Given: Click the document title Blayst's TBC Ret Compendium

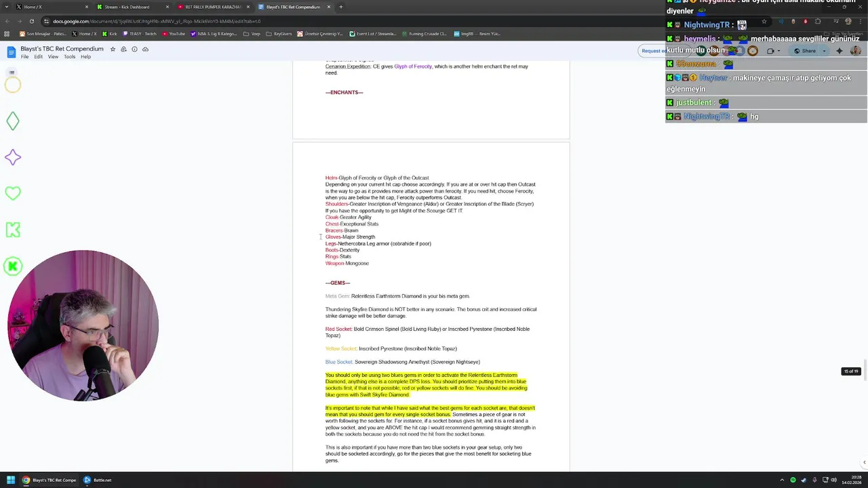Looking at the screenshot, I should 62,49.
